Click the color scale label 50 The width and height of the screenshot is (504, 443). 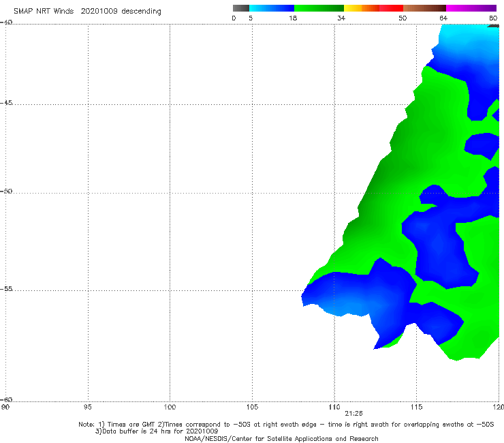[x=403, y=18]
